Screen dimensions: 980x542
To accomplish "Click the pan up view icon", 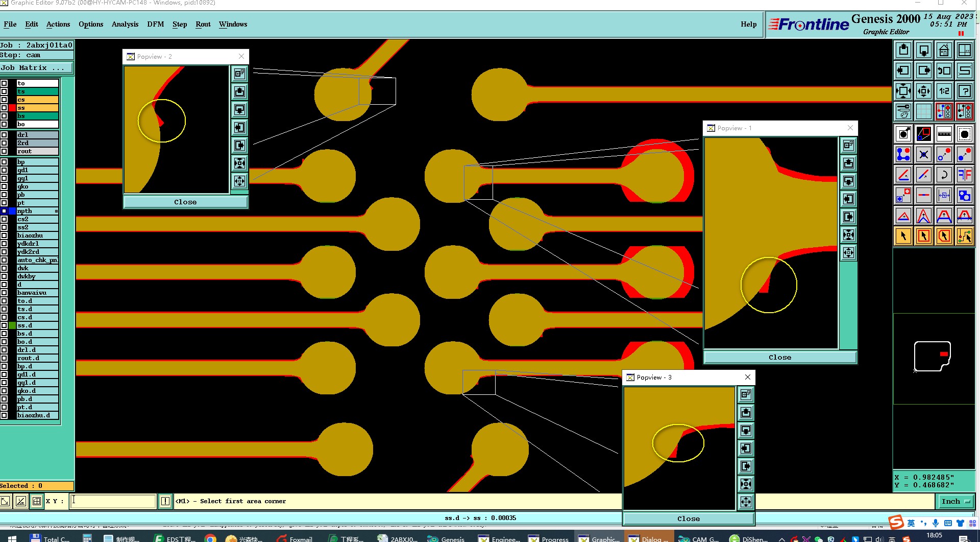I will (x=903, y=50).
